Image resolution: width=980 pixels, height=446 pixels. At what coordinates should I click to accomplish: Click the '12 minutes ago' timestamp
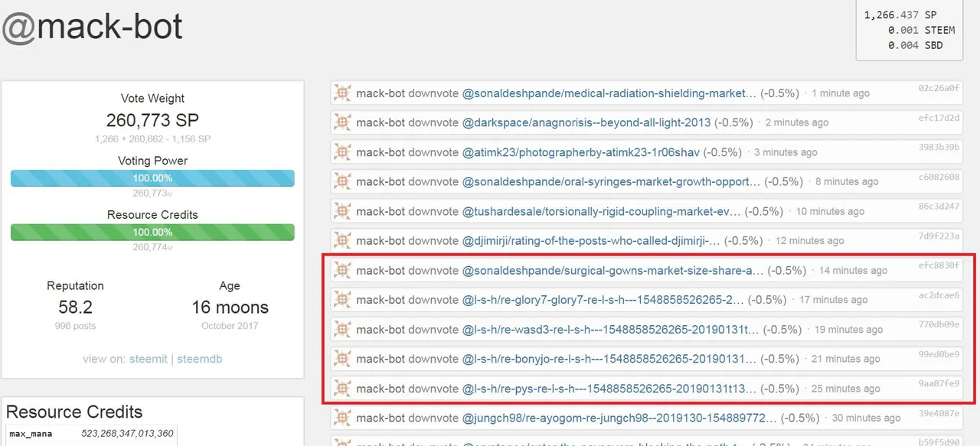(x=810, y=241)
